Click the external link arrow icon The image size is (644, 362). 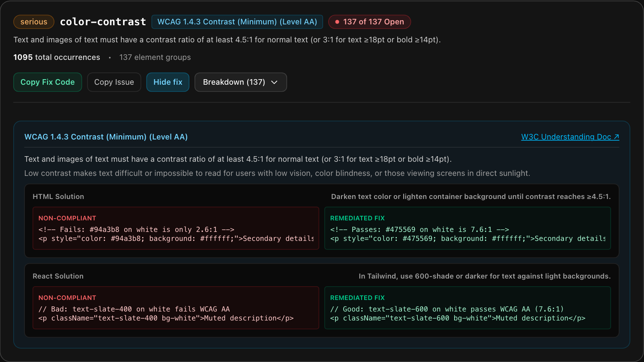tap(616, 137)
